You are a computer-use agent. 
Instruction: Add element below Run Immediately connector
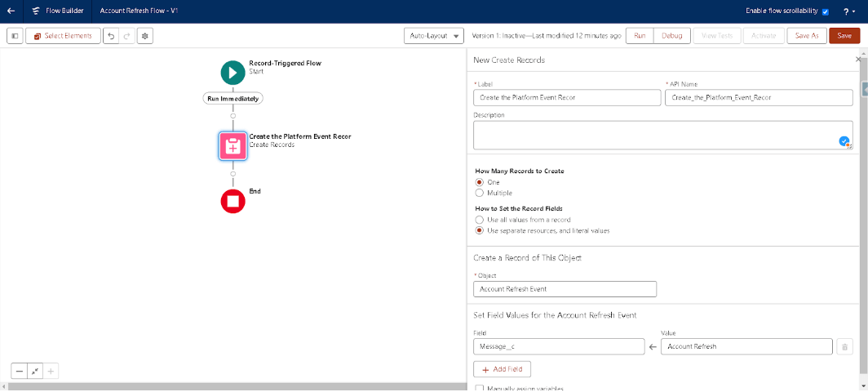[233, 116]
